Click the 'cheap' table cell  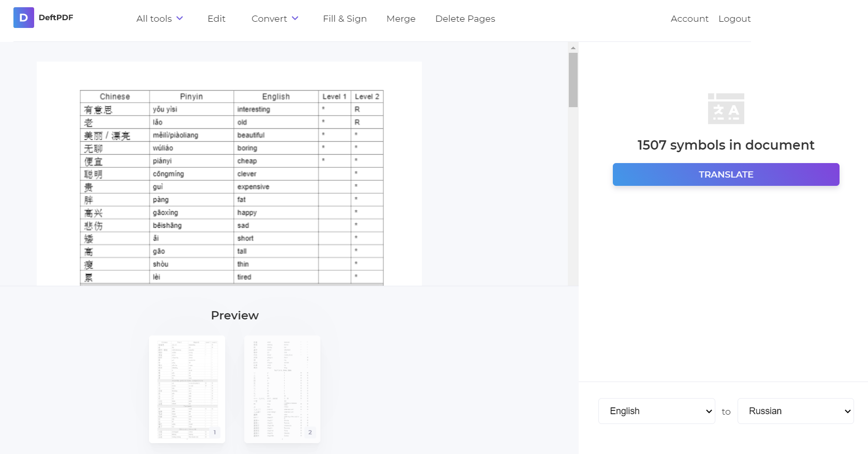click(276, 161)
